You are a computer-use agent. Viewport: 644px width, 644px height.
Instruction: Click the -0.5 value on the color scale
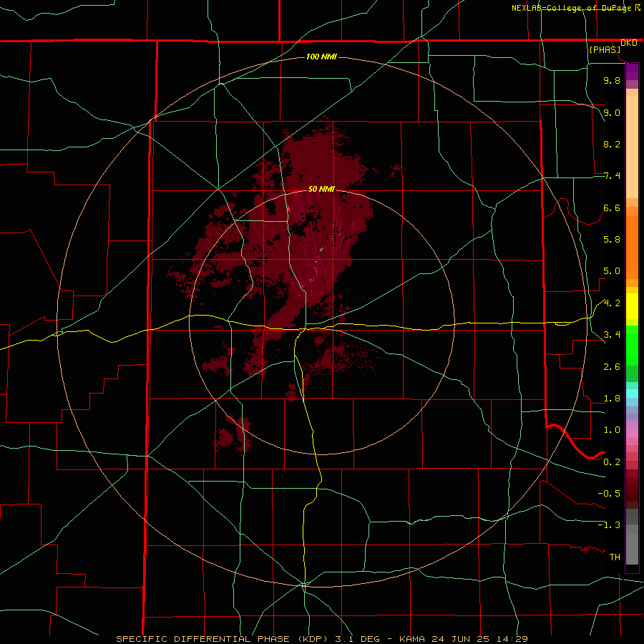click(609, 494)
